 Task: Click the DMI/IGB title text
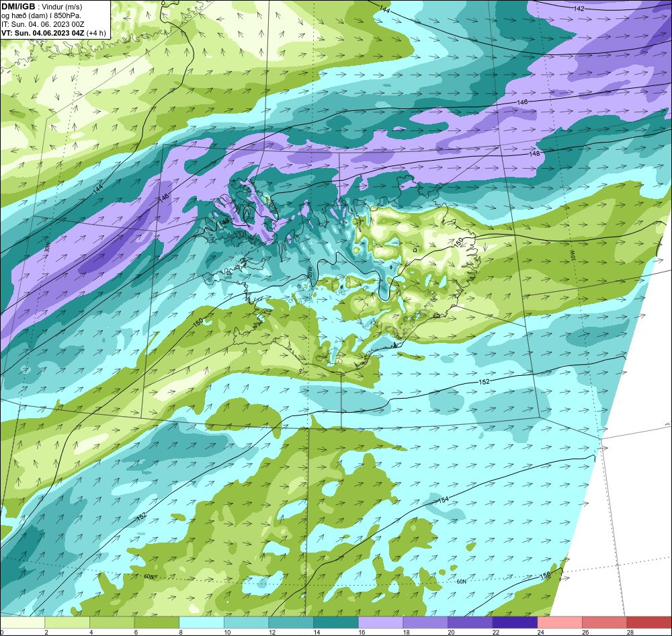[18, 7]
